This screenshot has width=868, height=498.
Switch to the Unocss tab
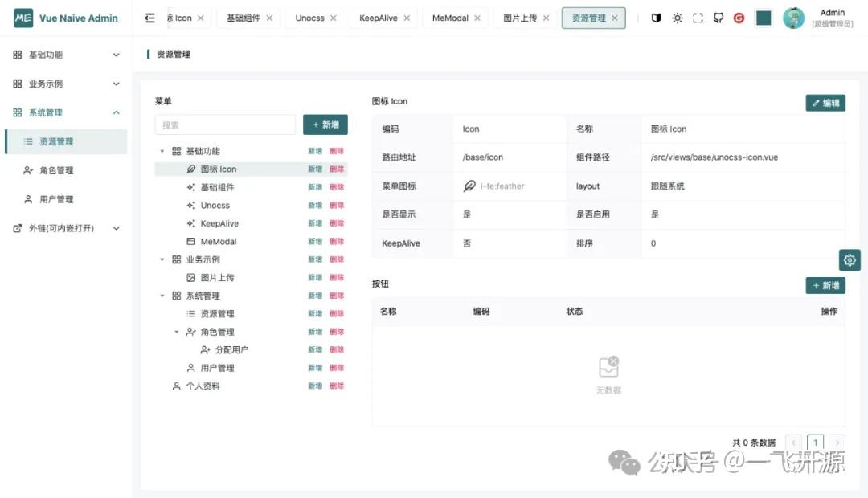pos(309,18)
